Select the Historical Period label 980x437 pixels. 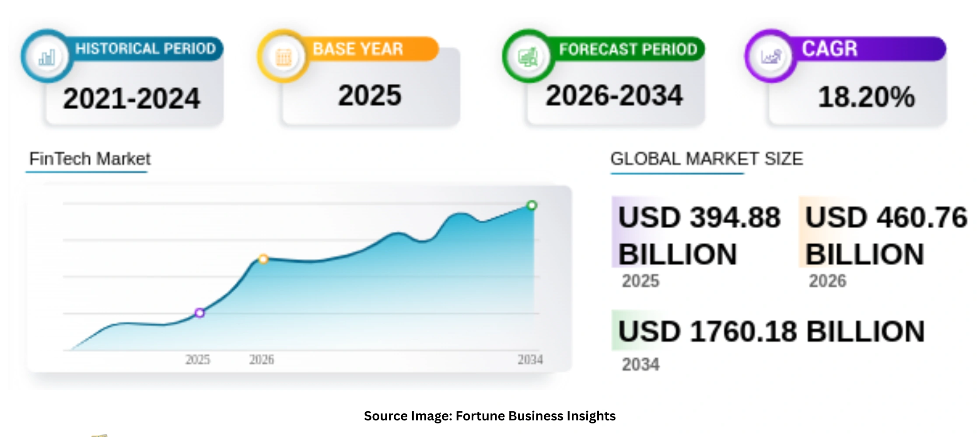pos(146,49)
